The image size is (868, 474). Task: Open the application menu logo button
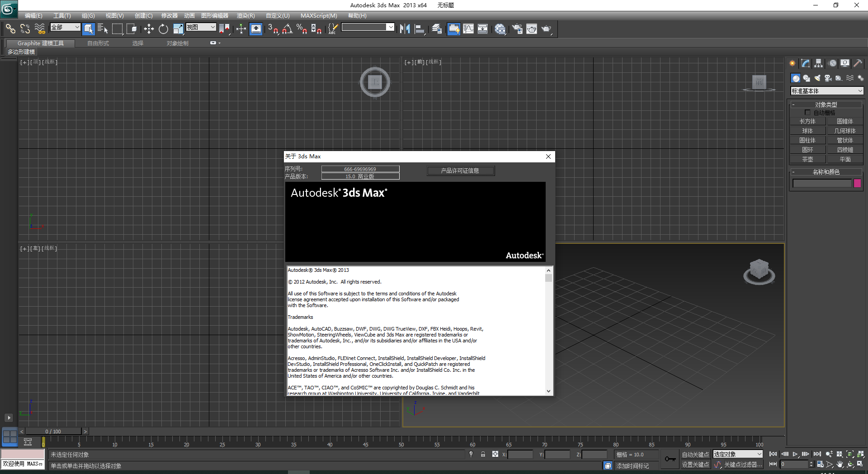tap(9, 9)
